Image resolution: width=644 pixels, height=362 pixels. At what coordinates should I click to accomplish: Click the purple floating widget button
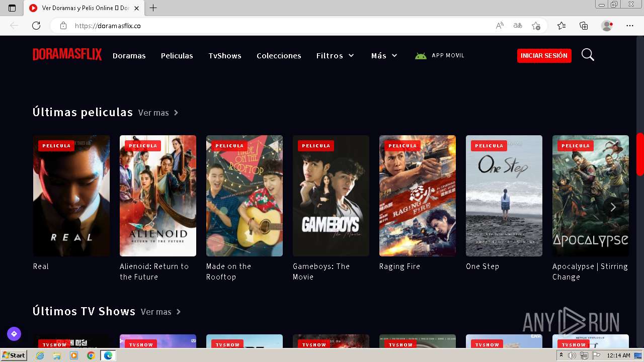(x=14, y=333)
